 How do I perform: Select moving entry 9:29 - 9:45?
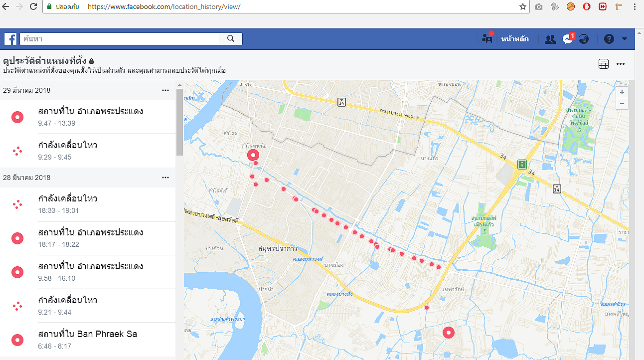88,151
